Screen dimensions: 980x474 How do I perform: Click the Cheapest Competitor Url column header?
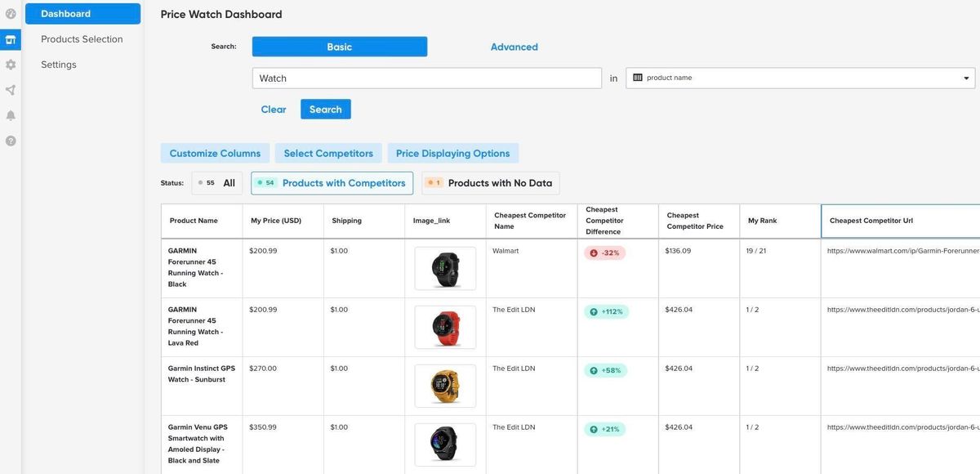901,221
